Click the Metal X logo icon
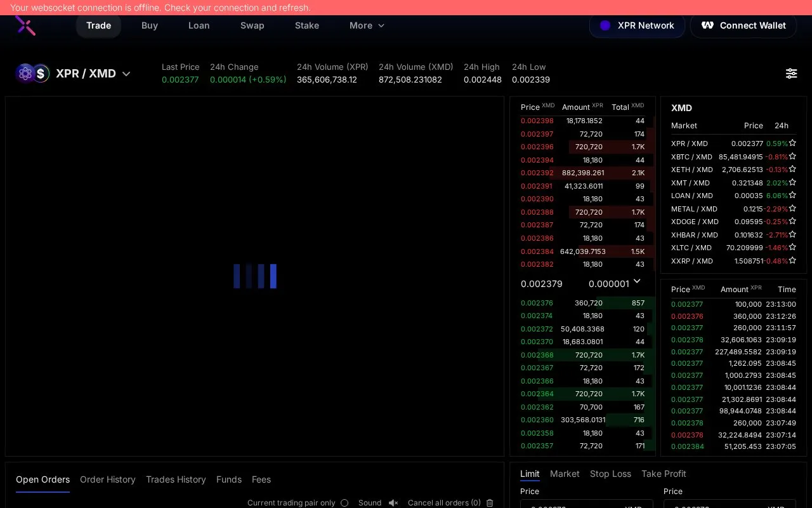The width and height of the screenshot is (812, 508). [x=25, y=25]
